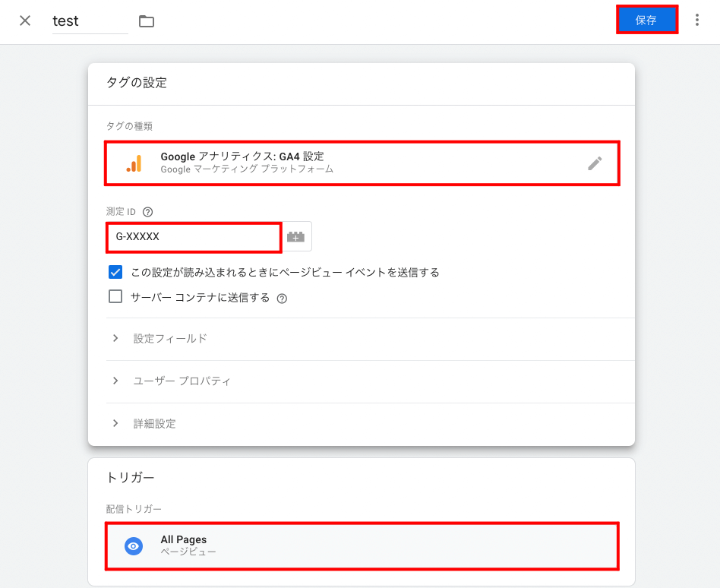
Task: Click help icon beside サーバー コンテナに送信する
Action: [282, 299]
